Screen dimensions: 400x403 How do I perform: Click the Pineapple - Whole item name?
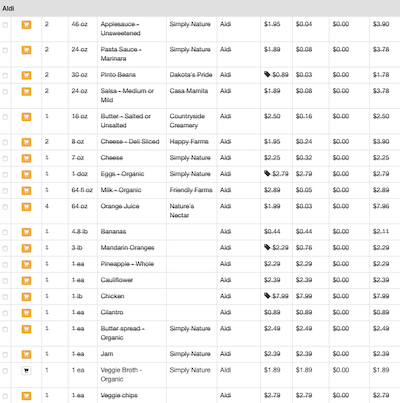(x=127, y=264)
